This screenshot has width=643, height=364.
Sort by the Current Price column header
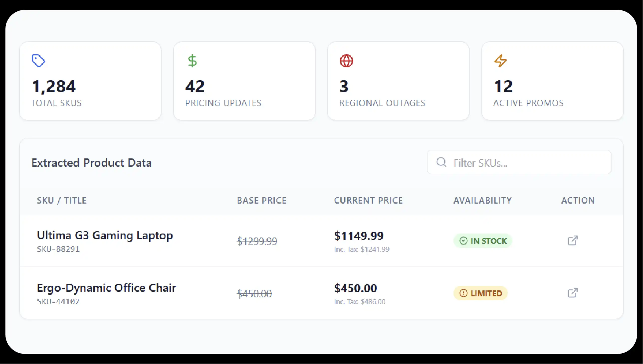click(x=368, y=201)
